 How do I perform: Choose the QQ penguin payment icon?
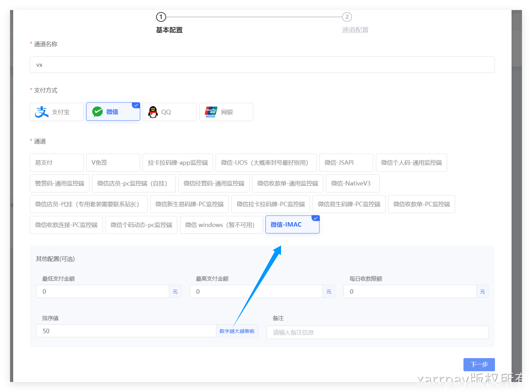point(153,112)
